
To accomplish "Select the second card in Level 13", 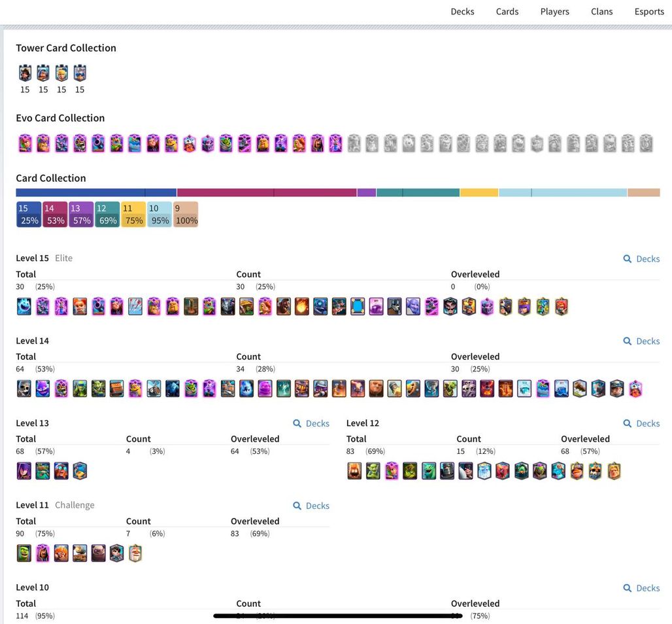I will click(x=42, y=471).
